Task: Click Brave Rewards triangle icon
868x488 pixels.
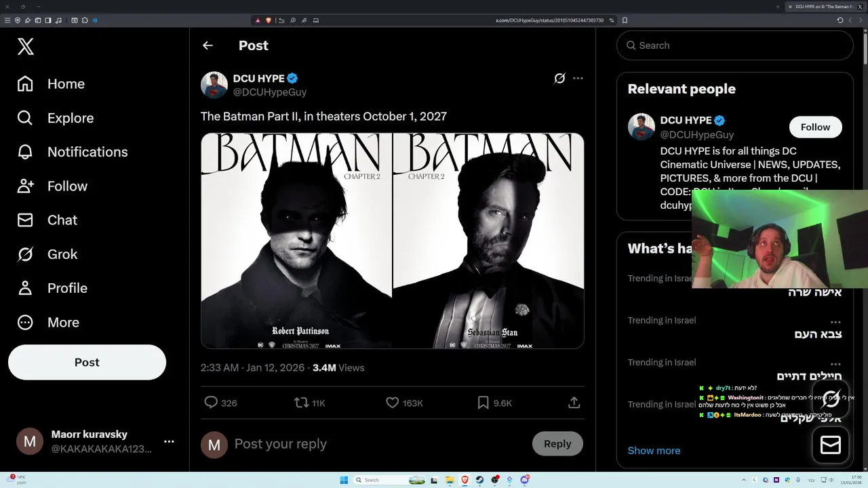Action: tap(258, 20)
